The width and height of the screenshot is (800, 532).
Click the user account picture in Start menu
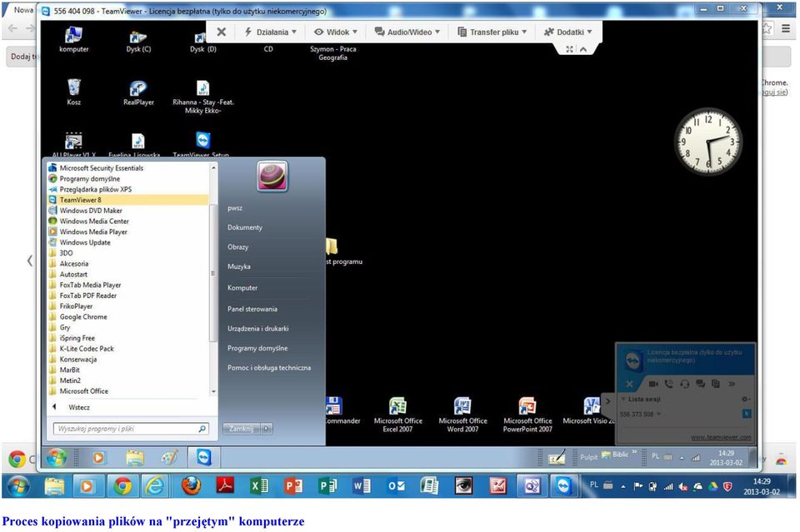pyautogui.click(x=272, y=177)
